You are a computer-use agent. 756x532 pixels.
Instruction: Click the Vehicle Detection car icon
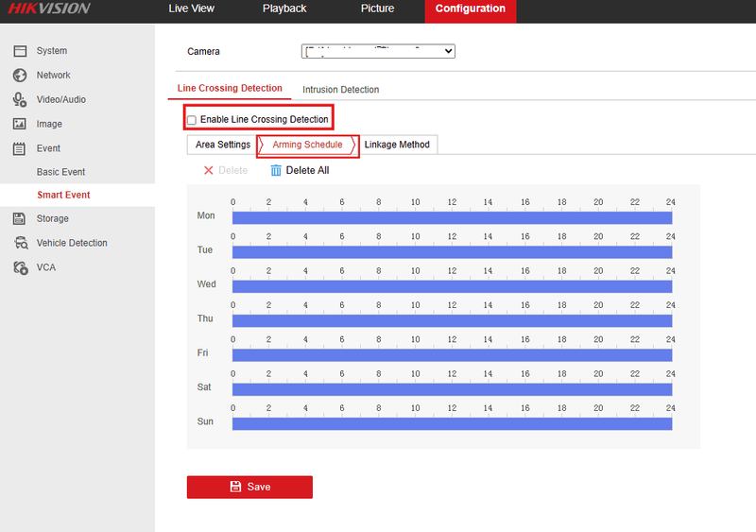[21, 243]
